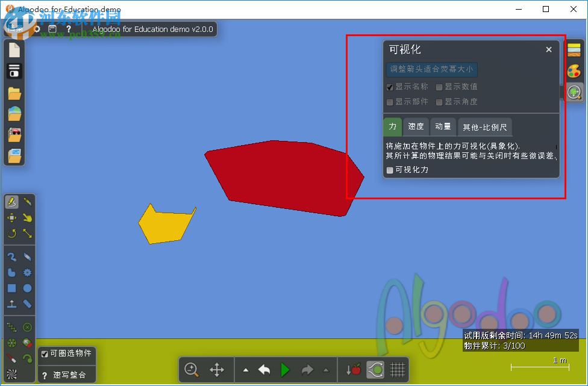Select the Spring tool
The image size is (588, 386).
click(x=11, y=327)
